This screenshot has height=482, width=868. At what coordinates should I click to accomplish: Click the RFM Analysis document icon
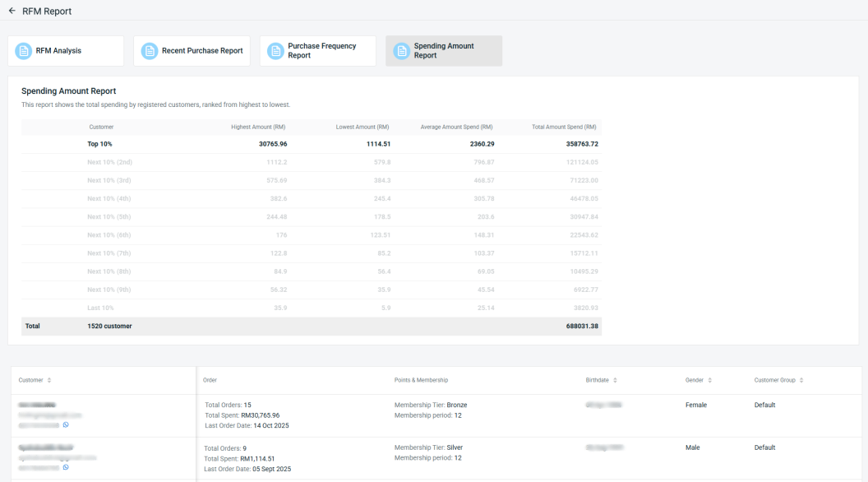click(x=23, y=51)
